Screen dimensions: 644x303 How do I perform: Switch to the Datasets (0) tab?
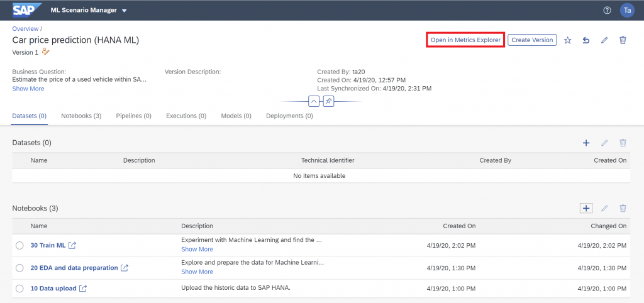[x=29, y=116]
